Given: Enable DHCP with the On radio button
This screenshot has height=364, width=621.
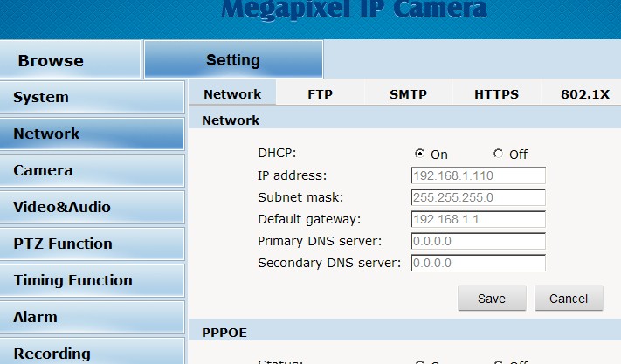Looking at the screenshot, I should click(420, 154).
